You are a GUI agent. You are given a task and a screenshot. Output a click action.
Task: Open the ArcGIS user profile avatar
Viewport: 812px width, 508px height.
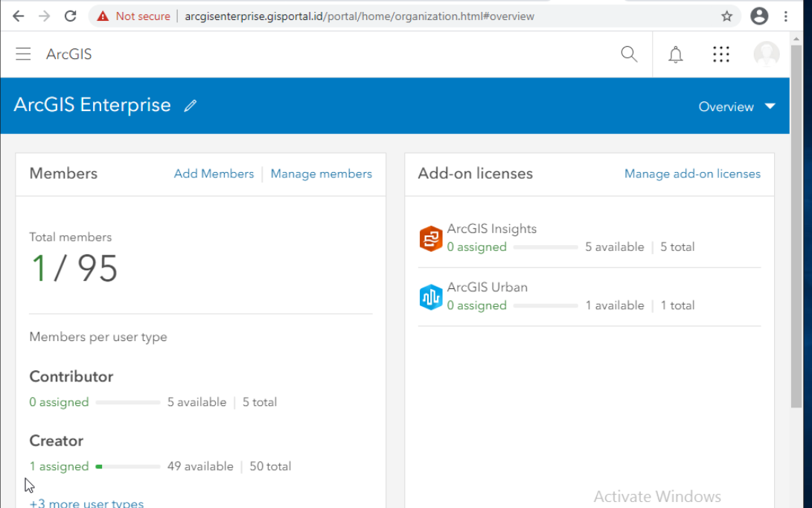coord(767,54)
